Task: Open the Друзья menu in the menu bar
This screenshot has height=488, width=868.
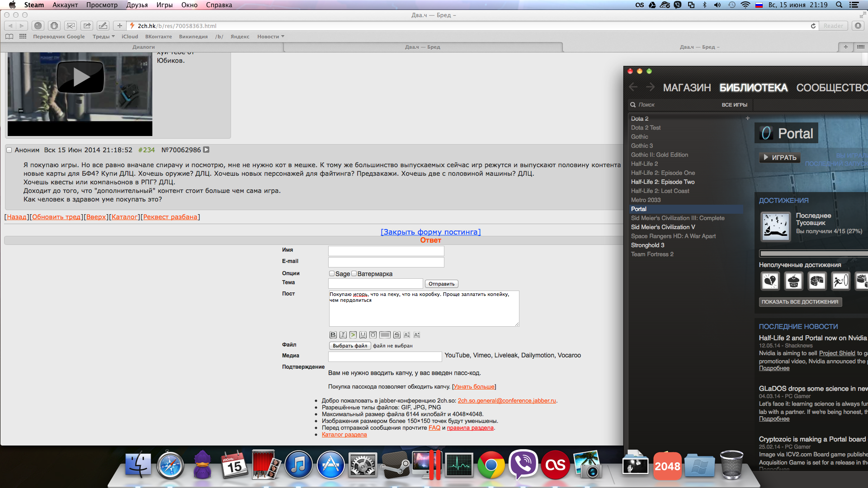Action: point(137,5)
